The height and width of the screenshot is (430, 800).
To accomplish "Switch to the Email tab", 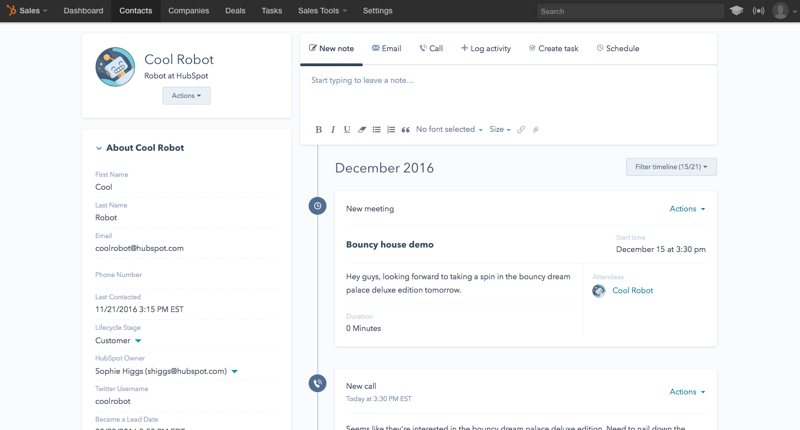I will tap(386, 48).
